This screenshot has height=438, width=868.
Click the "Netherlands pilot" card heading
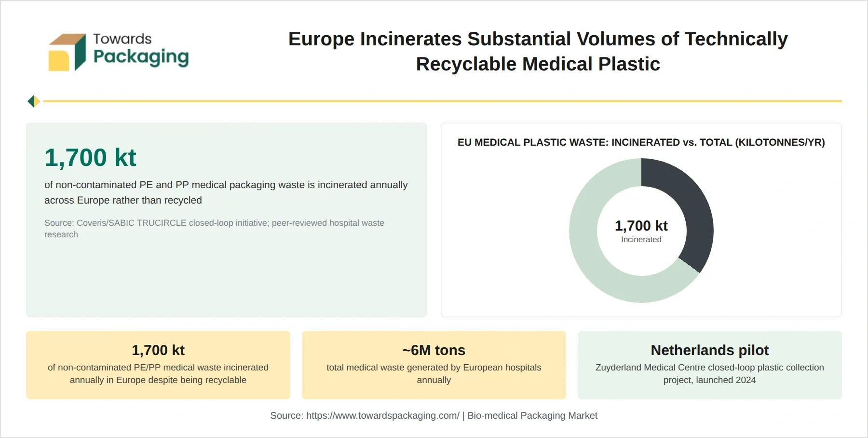710,350
